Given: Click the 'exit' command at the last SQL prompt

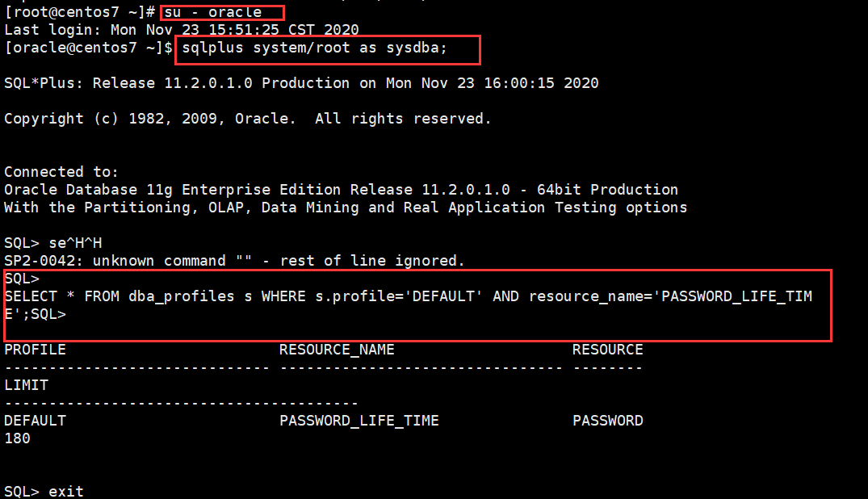Looking at the screenshot, I should point(65,491).
